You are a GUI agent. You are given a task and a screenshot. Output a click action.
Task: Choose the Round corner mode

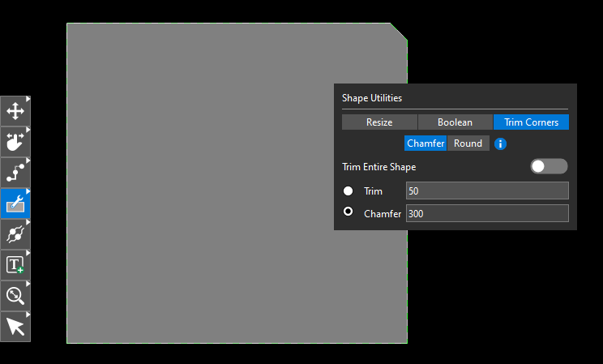pyautogui.click(x=468, y=143)
